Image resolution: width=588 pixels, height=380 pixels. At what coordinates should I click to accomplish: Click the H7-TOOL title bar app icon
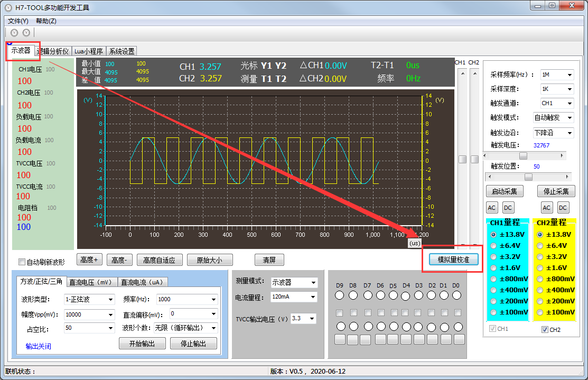point(8,7)
